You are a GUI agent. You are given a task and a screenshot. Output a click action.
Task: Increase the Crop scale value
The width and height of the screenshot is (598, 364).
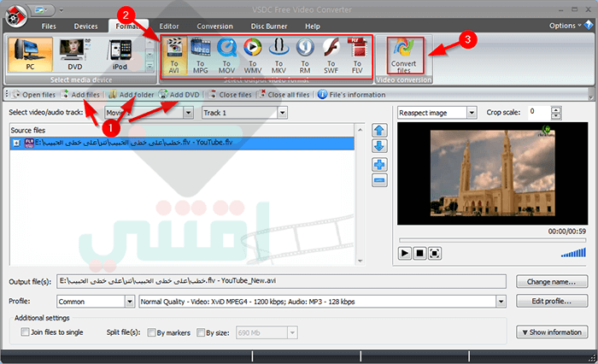(556, 110)
